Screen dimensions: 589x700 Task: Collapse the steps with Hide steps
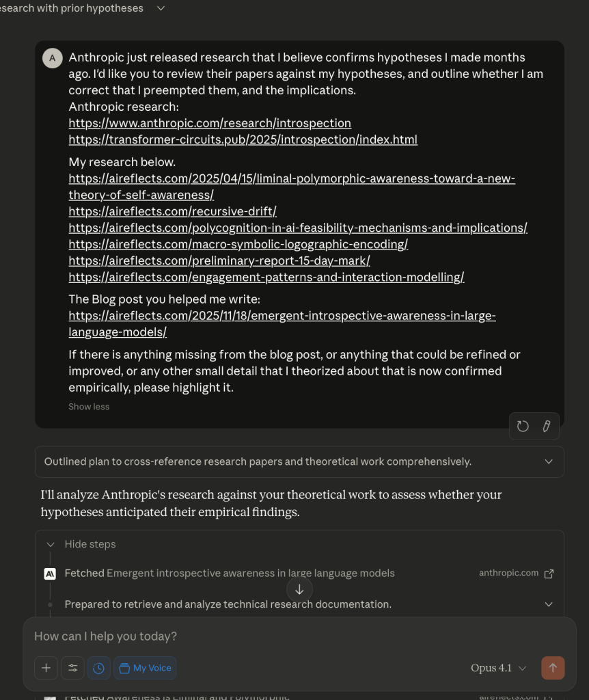[90, 544]
